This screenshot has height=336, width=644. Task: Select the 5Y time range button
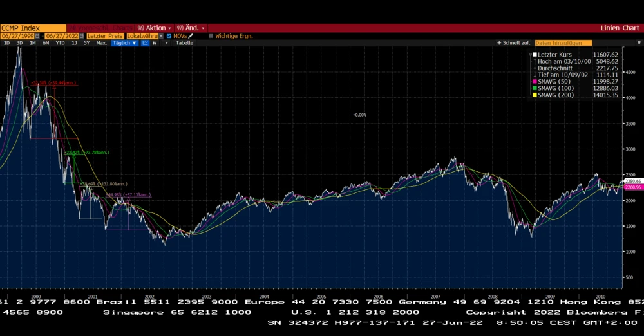coord(86,43)
